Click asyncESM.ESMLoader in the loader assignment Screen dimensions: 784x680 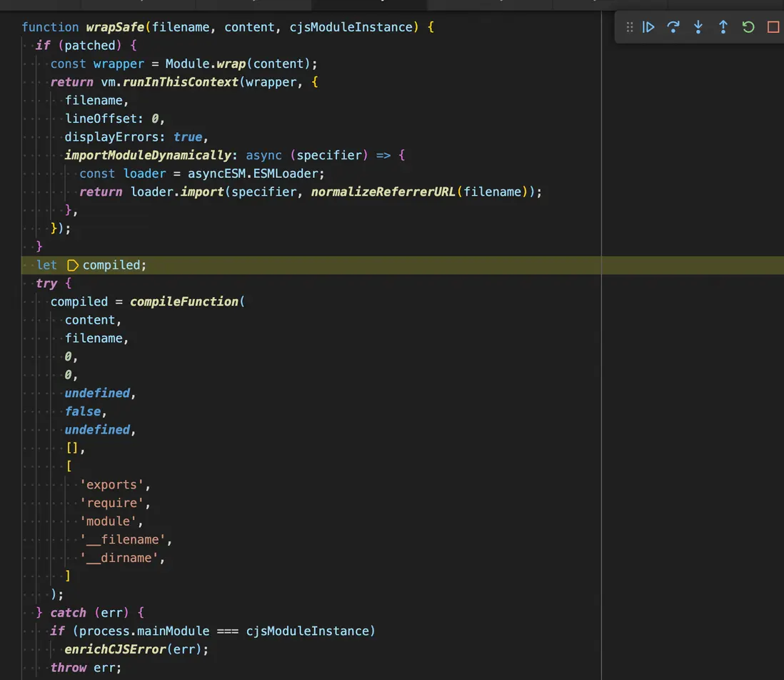click(256, 174)
